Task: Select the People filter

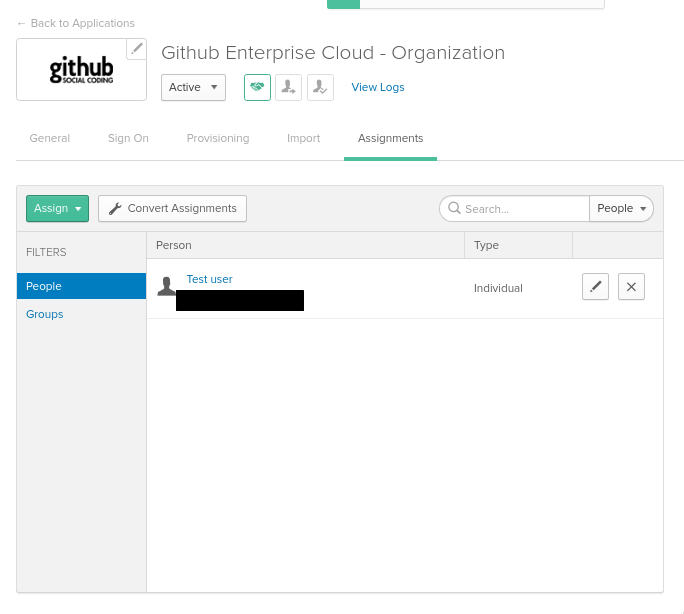Action: coord(82,286)
